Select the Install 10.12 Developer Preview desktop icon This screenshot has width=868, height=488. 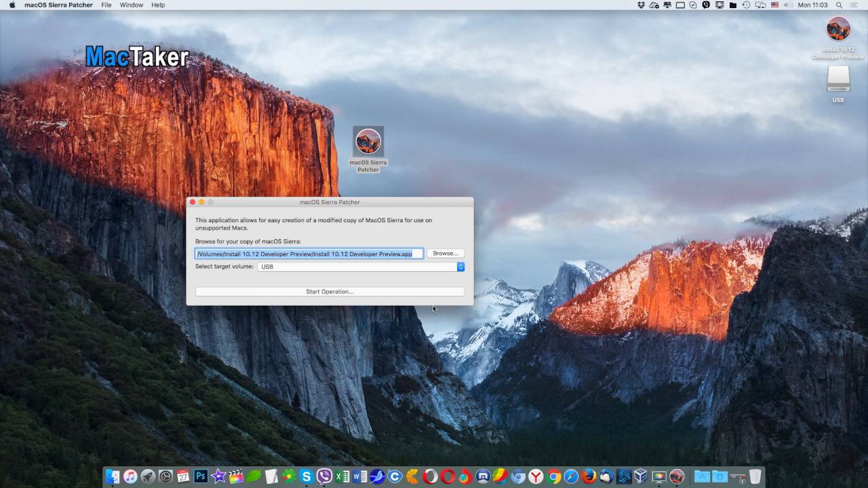tap(838, 38)
